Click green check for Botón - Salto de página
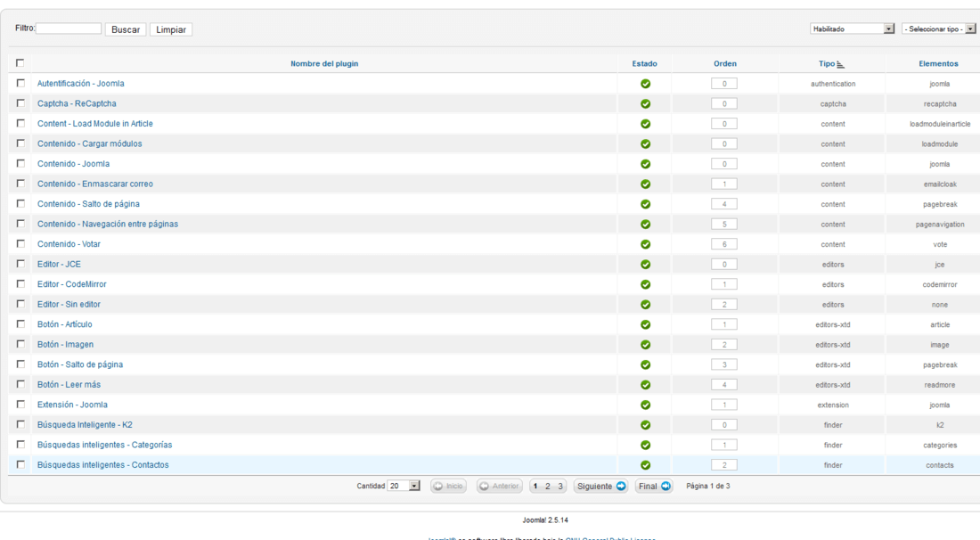This screenshot has height=540, width=980. 645,364
